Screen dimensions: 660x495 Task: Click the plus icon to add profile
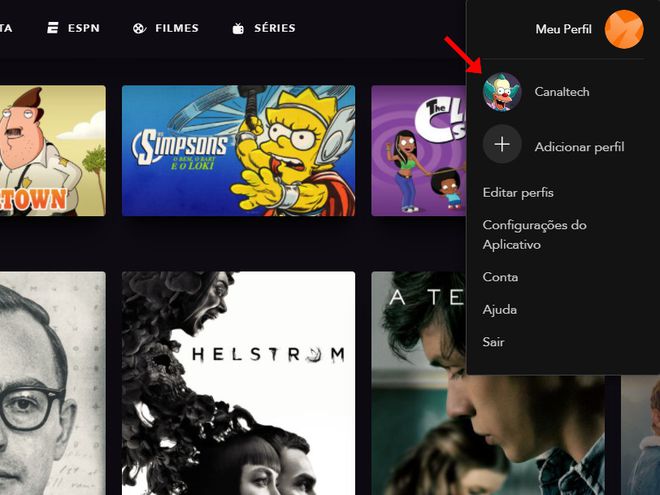(x=502, y=144)
